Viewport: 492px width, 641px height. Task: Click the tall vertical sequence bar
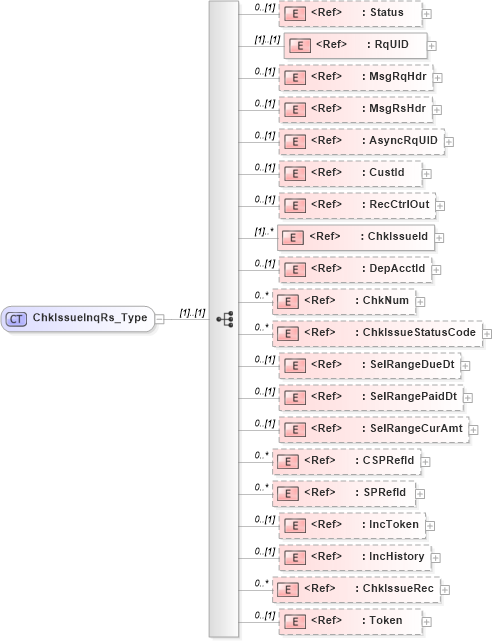point(224,319)
